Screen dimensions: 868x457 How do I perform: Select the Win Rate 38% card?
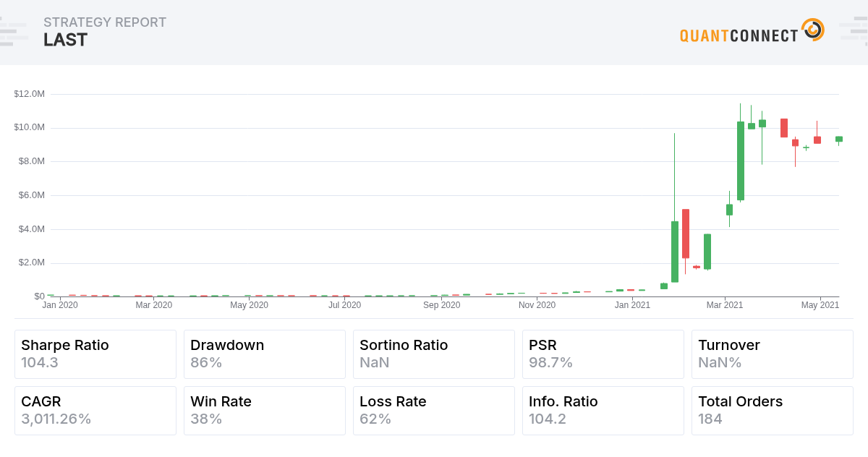pyautogui.click(x=265, y=411)
